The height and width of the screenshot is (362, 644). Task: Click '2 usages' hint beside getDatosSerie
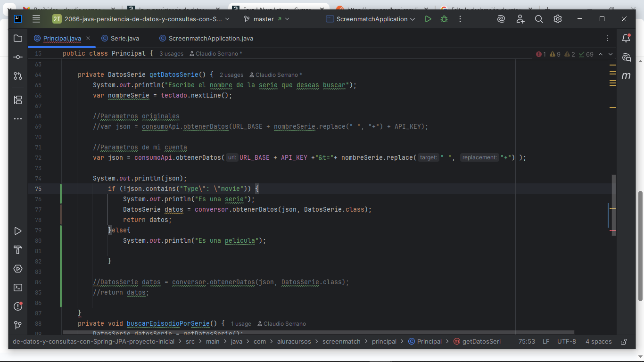pyautogui.click(x=231, y=75)
